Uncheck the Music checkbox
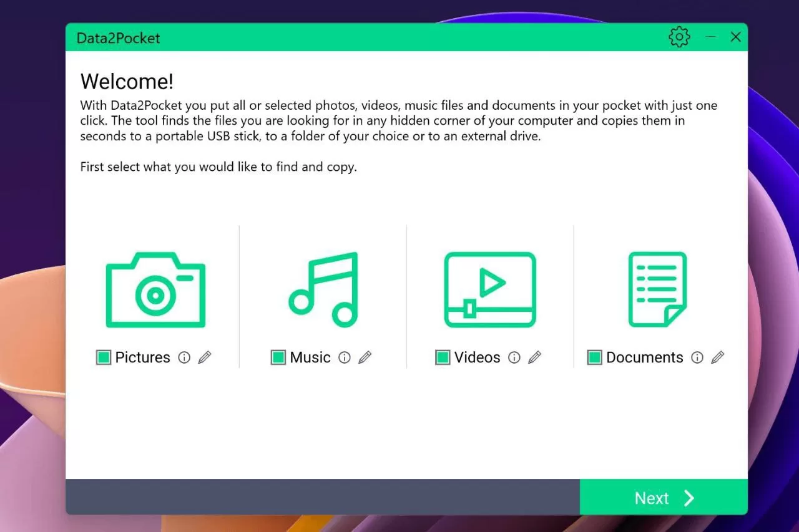The image size is (799, 532). click(278, 357)
